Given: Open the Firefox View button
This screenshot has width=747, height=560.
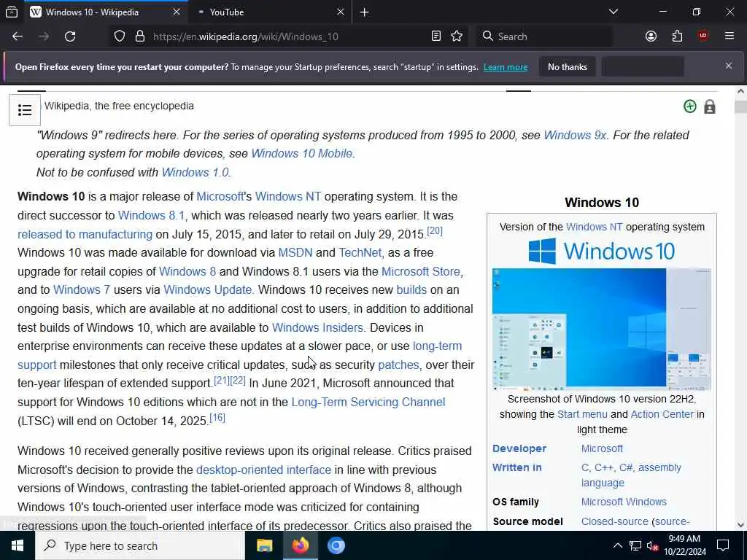Looking at the screenshot, I should 12,12.
